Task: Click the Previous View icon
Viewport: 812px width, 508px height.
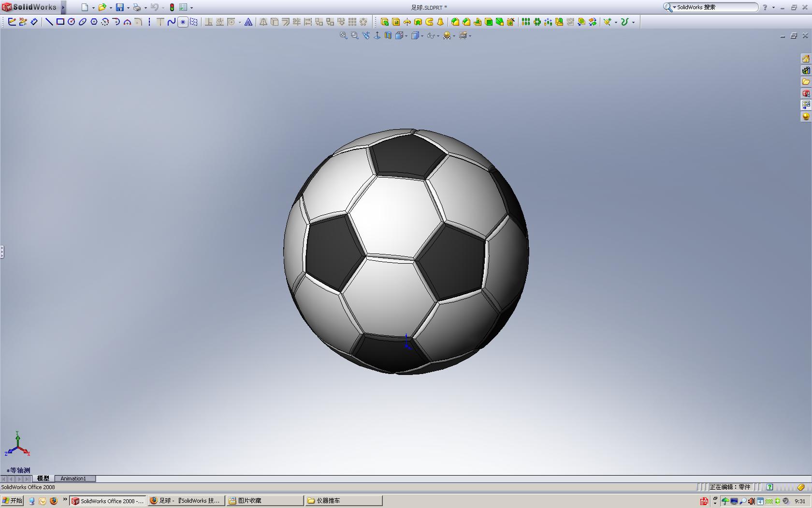Action: (365, 35)
